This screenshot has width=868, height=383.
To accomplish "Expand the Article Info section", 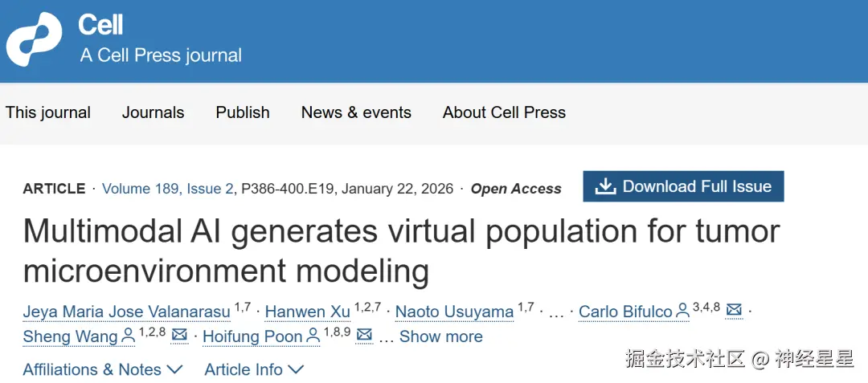I will coord(254,369).
